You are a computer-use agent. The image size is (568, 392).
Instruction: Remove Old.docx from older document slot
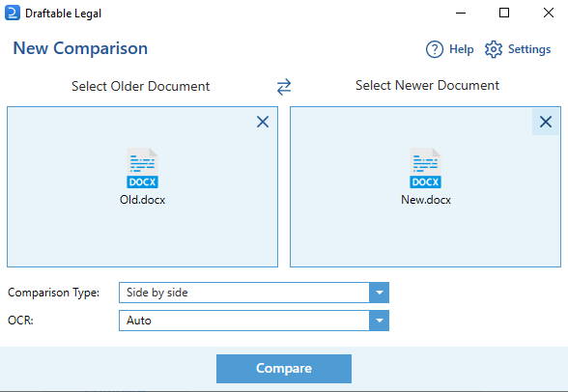click(263, 122)
